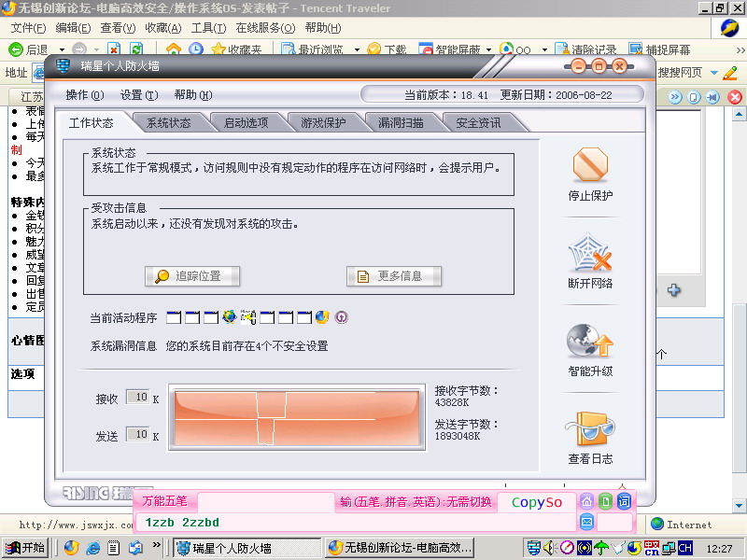Screen dimensions: 747x560
Task: Click the Rising firewall tray icon
Action: [x=533, y=548]
